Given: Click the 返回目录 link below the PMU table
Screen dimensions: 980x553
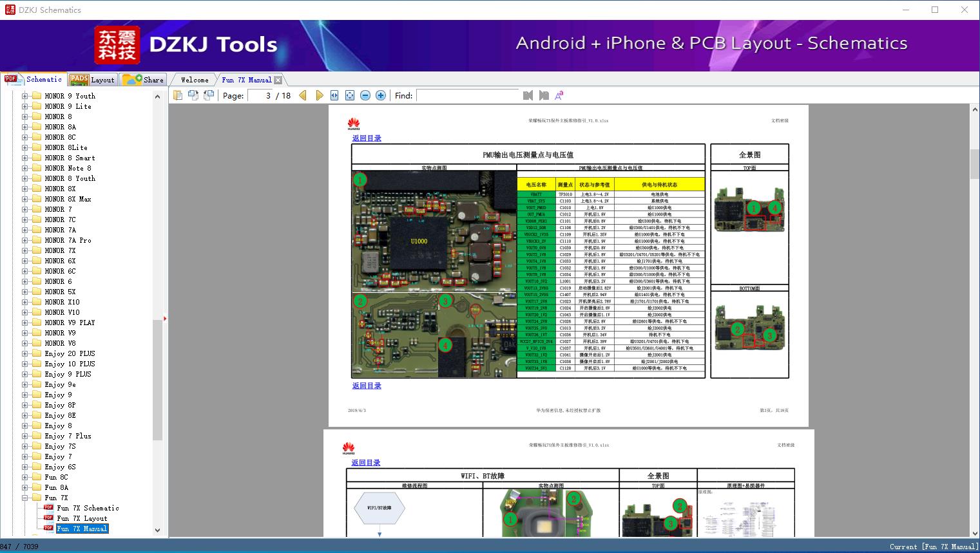Looking at the screenshot, I should coord(367,386).
